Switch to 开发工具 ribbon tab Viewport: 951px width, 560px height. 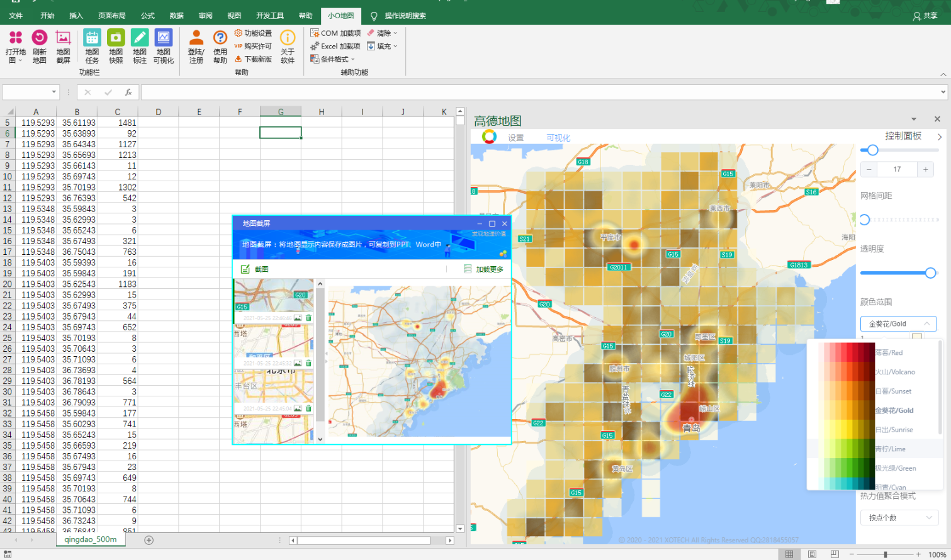(x=270, y=16)
